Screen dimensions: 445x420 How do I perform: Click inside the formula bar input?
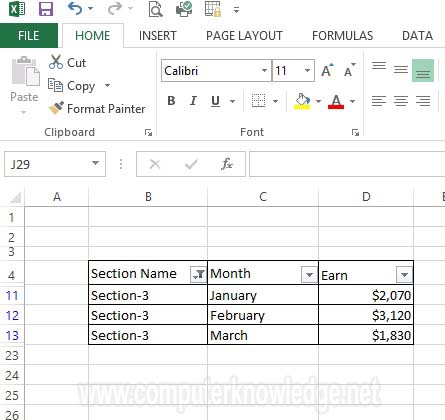tap(347, 164)
